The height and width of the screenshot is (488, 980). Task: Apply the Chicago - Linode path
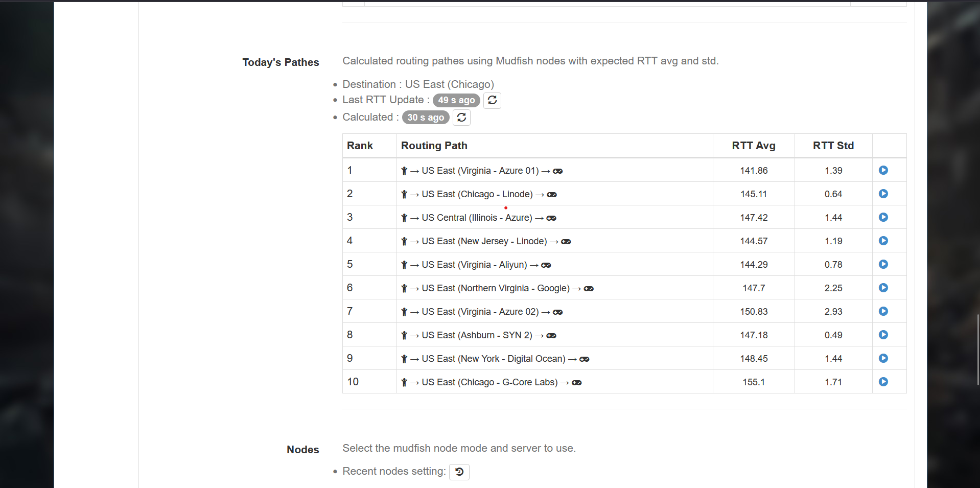pyautogui.click(x=883, y=194)
